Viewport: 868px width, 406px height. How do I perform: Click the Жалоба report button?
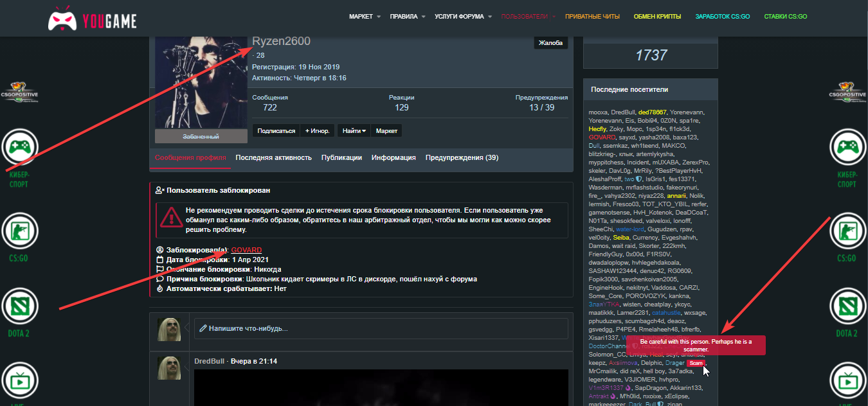(550, 43)
